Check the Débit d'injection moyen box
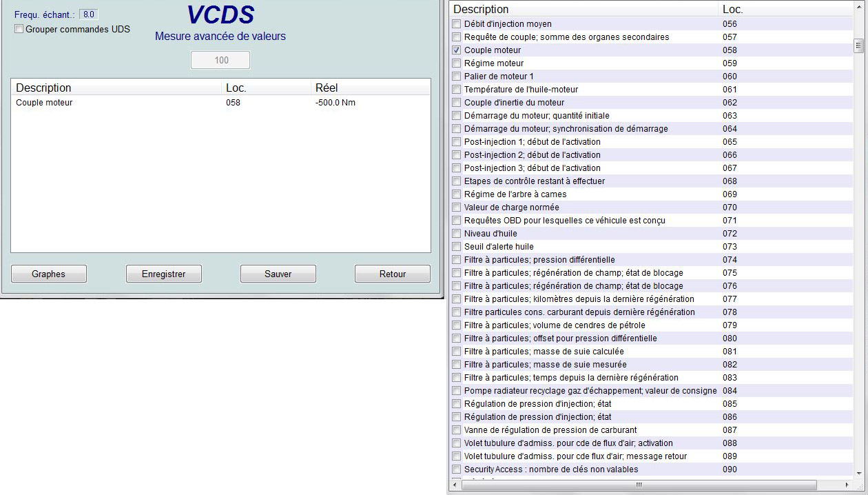 click(x=456, y=24)
